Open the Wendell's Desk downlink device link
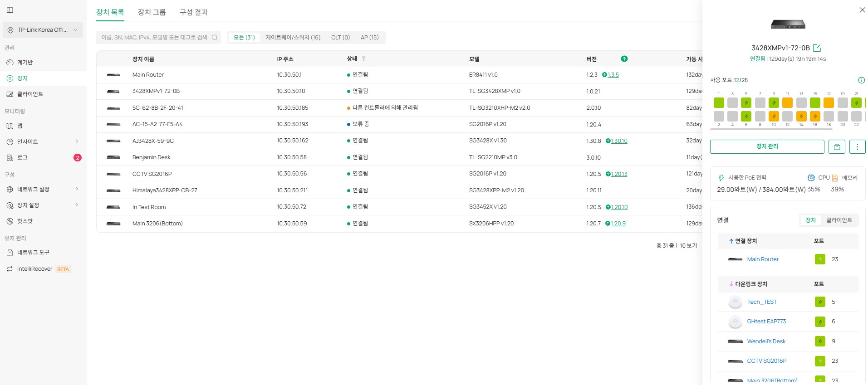This screenshot has width=868, height=385. 766,341
